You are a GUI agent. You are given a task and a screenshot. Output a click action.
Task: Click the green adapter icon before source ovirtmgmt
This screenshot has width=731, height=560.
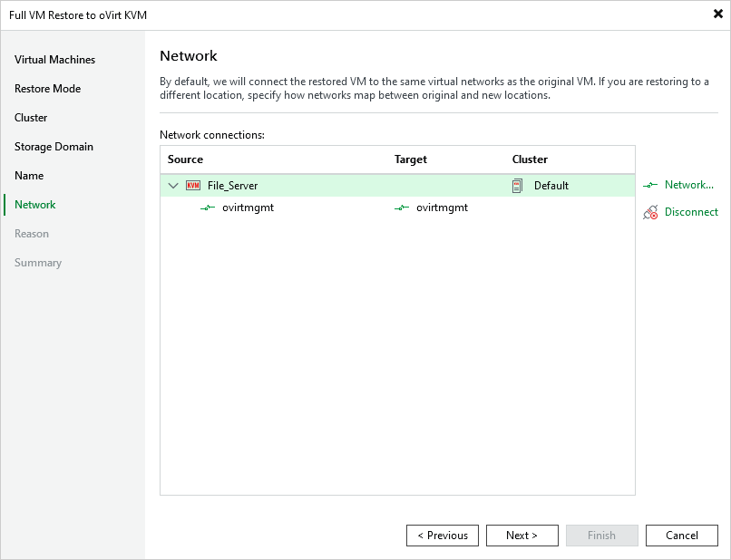click(208, 208)
